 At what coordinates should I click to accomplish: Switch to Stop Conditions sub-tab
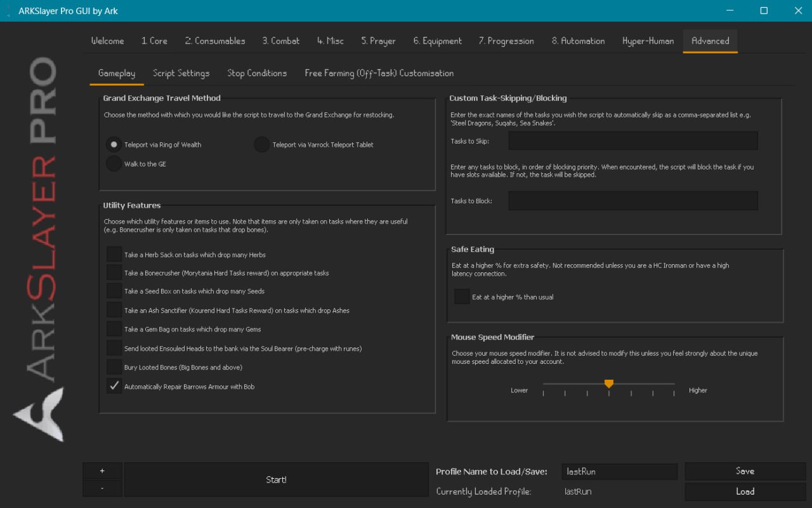click(x=257, y=73)
